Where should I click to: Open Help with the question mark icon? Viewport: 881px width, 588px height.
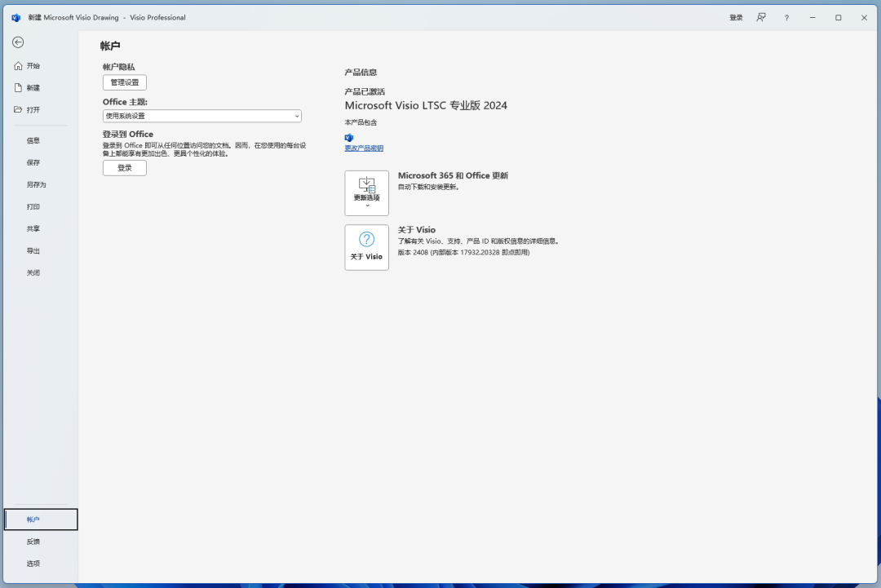pyautogui.click(x=786, y=17)
